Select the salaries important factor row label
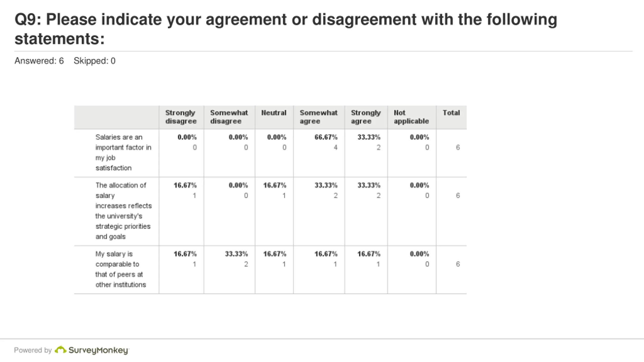The image size is (644, 362). [123, 152]
